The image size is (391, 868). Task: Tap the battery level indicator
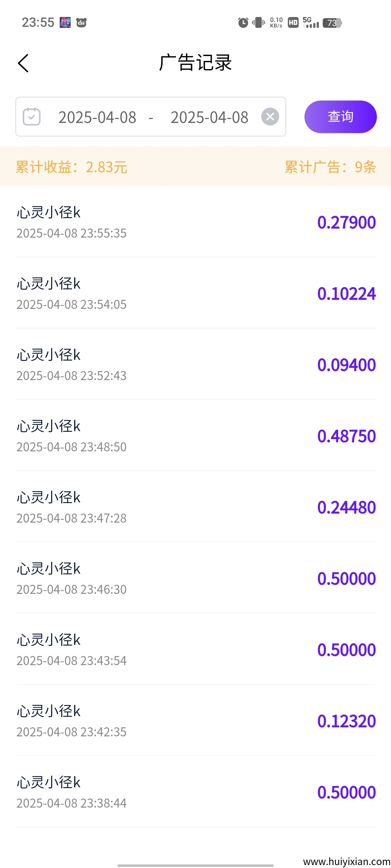pyautogui.click(x=332, y=23)
